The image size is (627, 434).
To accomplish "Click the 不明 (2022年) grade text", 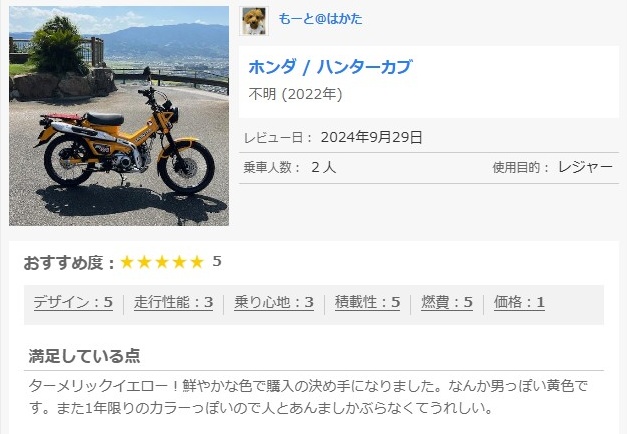I will point(296,94).
